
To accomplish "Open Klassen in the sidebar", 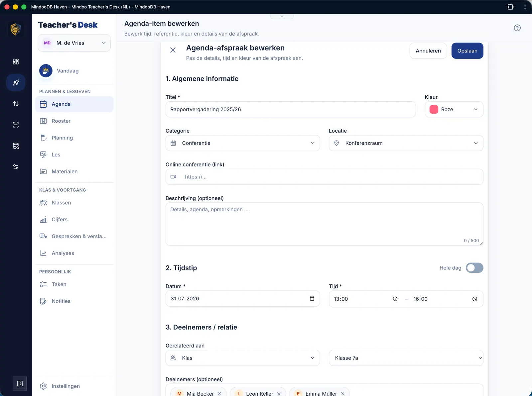I will click(x=74, y=203).
